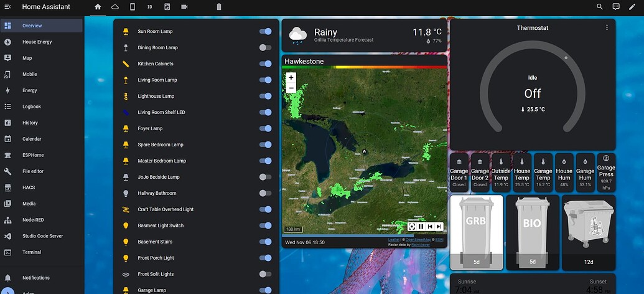Toggle the Sun Room Lamp switch
This screenshot has height=294, width=644.
pos(265,31)
